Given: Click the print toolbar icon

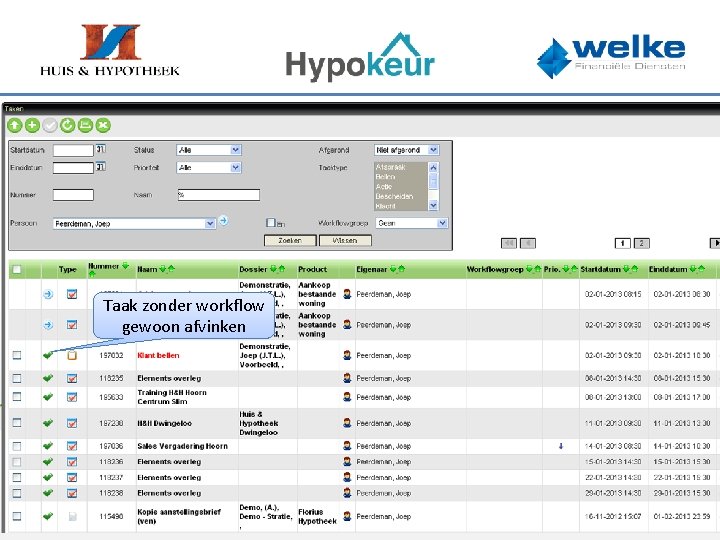Looking at the screenshot, I should tap(85, 125).
